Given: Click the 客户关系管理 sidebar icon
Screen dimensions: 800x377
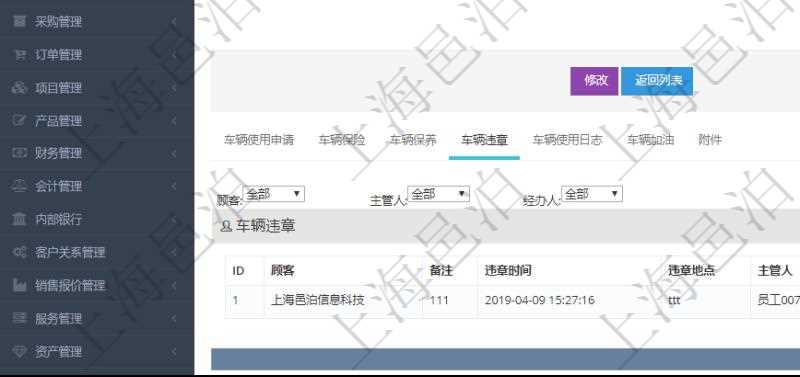Looking at the screenshot, I should (19, 252).
